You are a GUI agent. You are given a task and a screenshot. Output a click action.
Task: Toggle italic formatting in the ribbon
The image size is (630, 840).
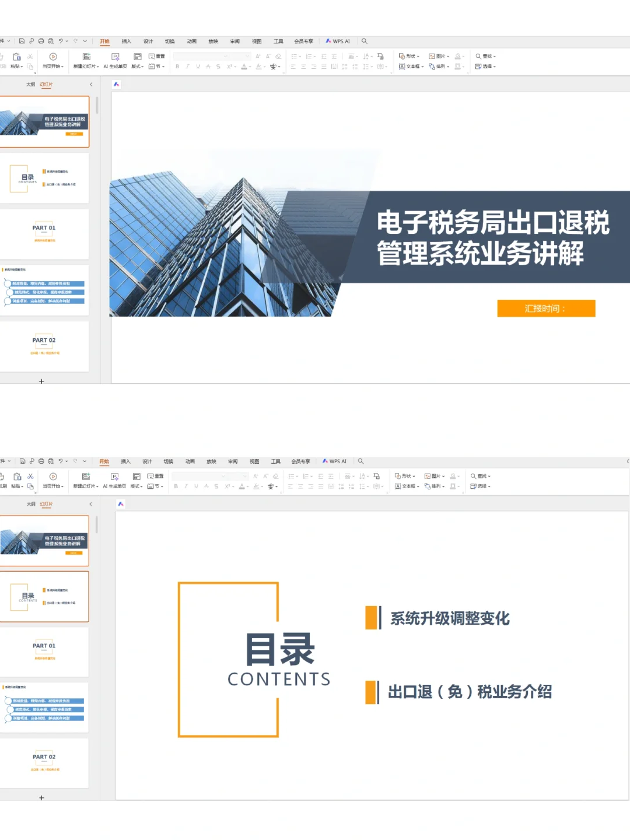(x=187, y=66)
